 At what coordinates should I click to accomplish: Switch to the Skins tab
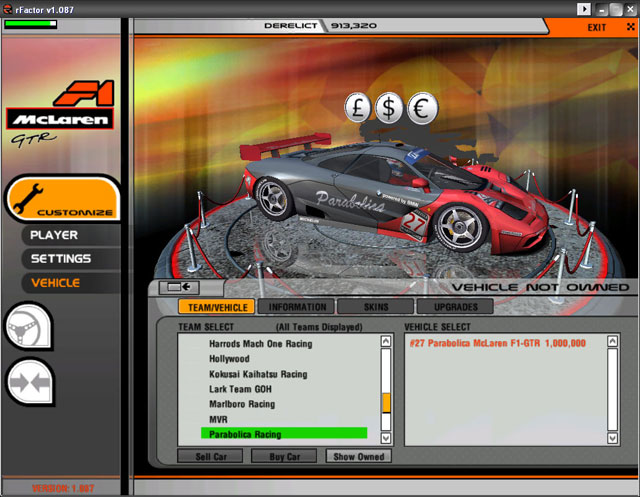[376, 307]
